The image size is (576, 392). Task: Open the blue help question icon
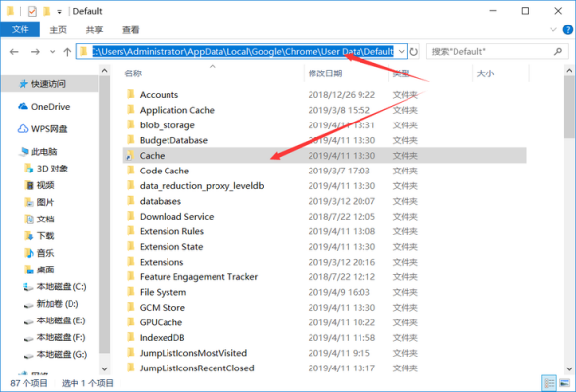click(567, 29)
